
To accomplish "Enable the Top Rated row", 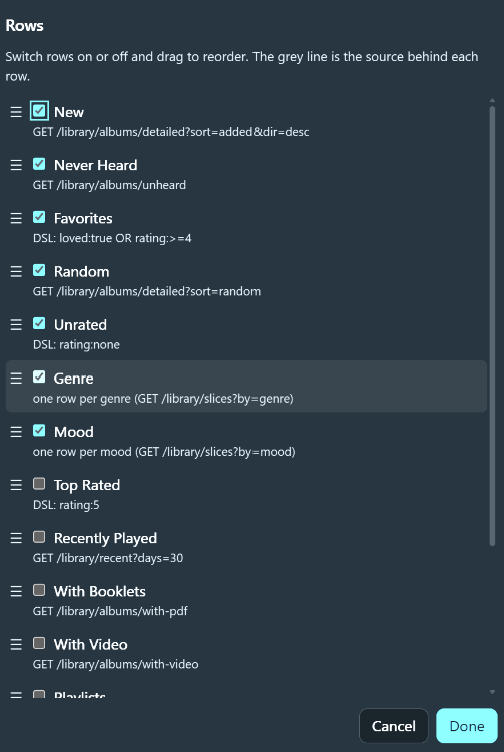I will (39, 483).
